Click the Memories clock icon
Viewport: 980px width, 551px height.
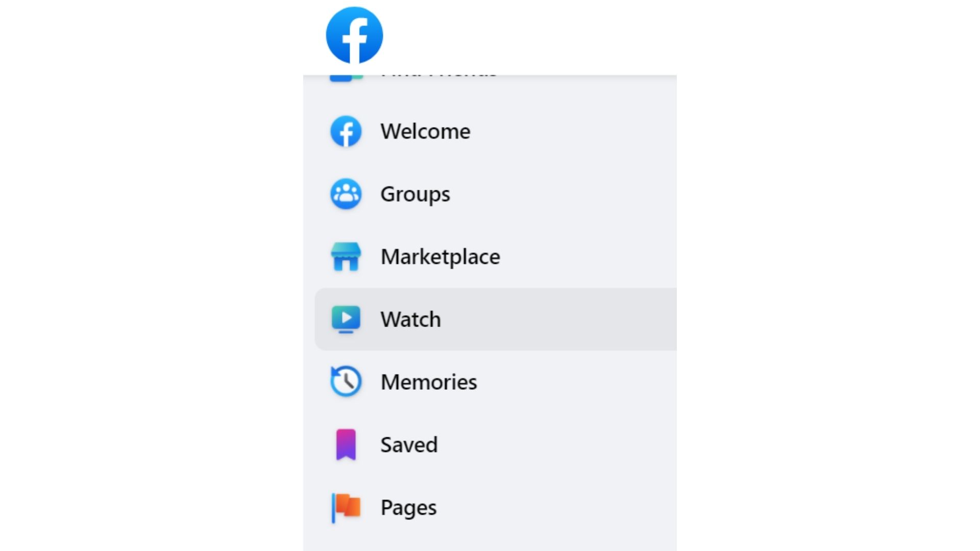point(346,382)
